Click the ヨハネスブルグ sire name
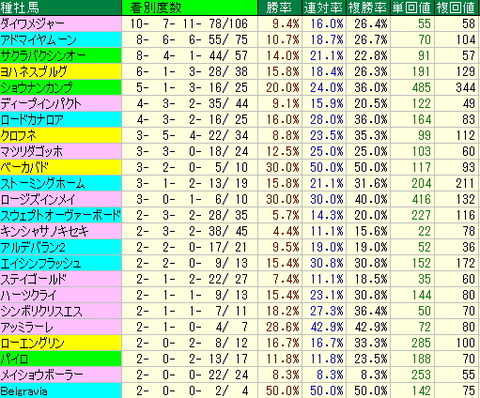 click(34, 72)
